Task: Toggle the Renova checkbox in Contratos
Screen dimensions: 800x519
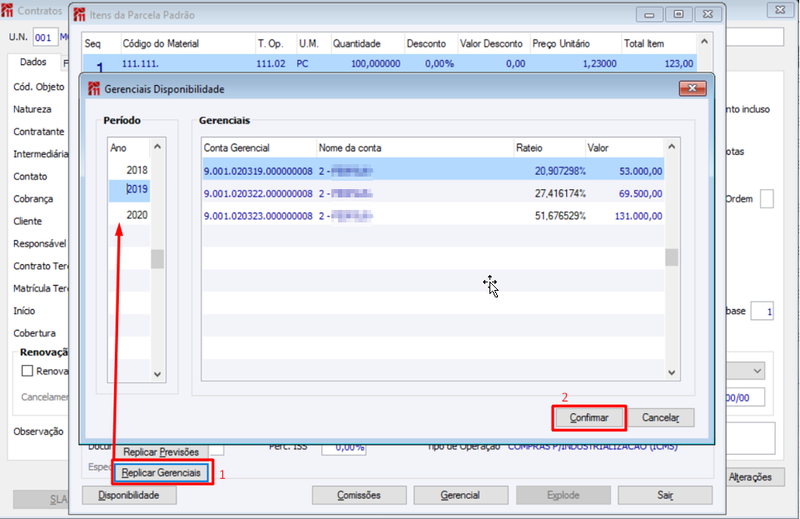Action: (x=27, y=370)
